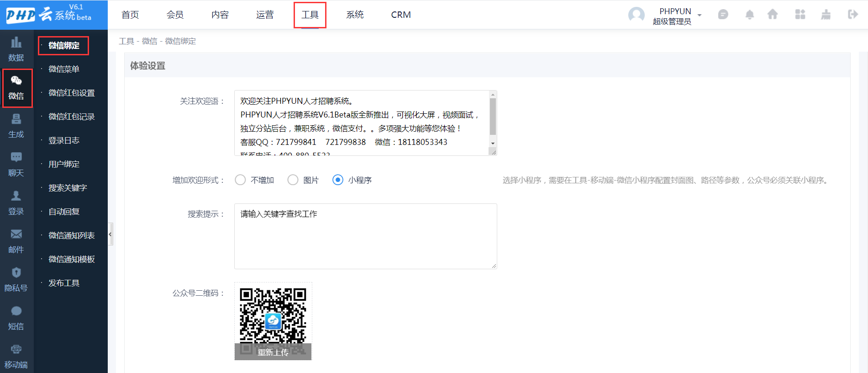
Task: Click the message chat icon in header
Action: (x=723, y=15)
